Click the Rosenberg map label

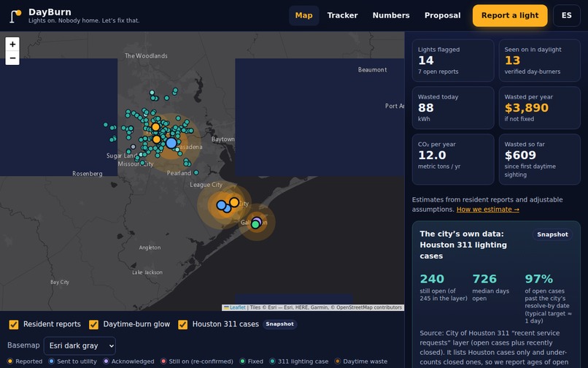coord(88,174)
